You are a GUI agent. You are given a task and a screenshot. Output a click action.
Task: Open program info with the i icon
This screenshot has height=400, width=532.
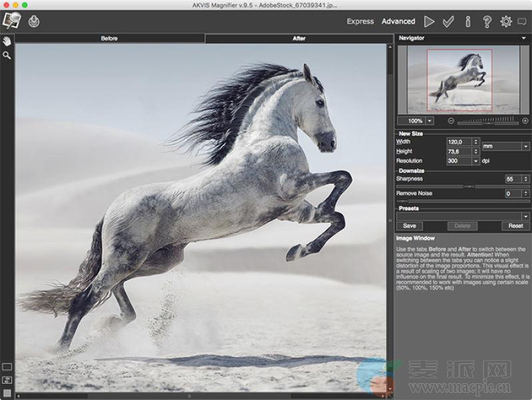point(468,21)
